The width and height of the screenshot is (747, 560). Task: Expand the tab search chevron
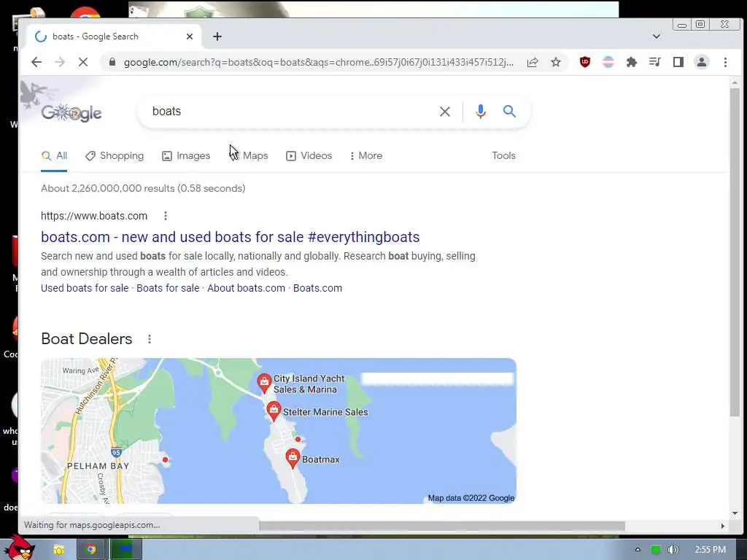(657, 36)
